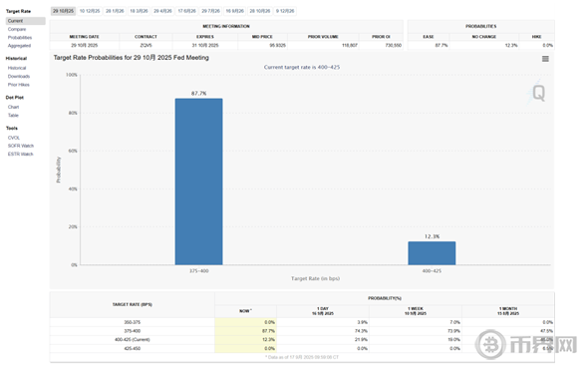
Task: Open the CVOL tool link
Action: (x=14, y=138)
